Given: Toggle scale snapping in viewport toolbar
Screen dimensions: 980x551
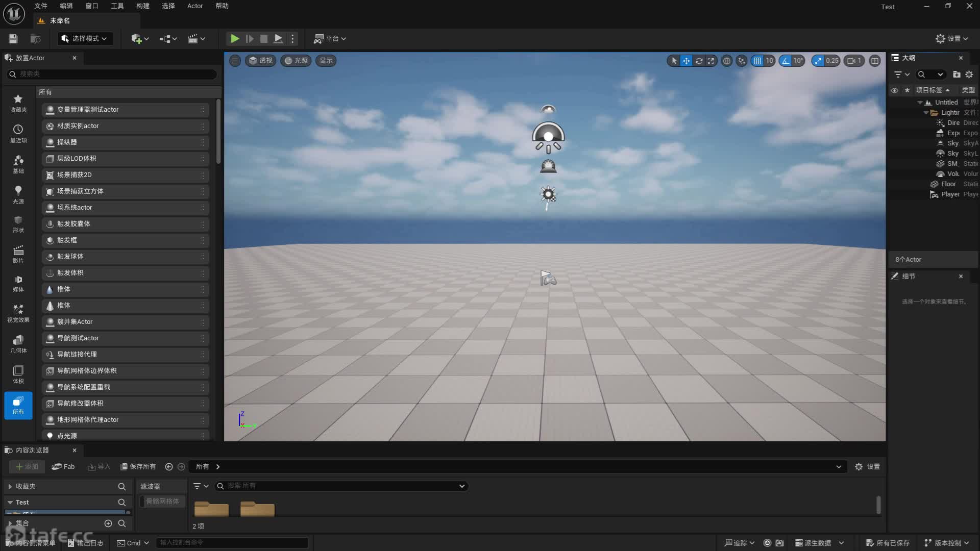Looking at the screenshot, I should coord(818,61).
